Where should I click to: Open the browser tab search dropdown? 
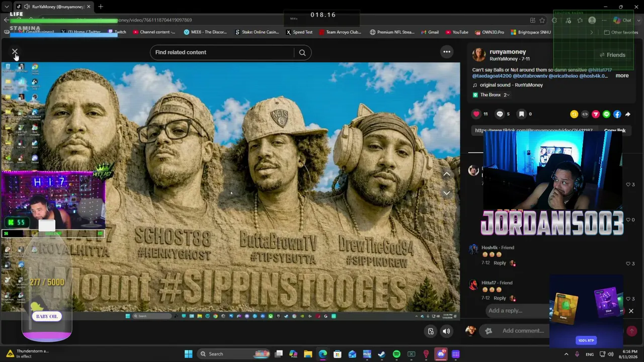click(x=7, y=7)
